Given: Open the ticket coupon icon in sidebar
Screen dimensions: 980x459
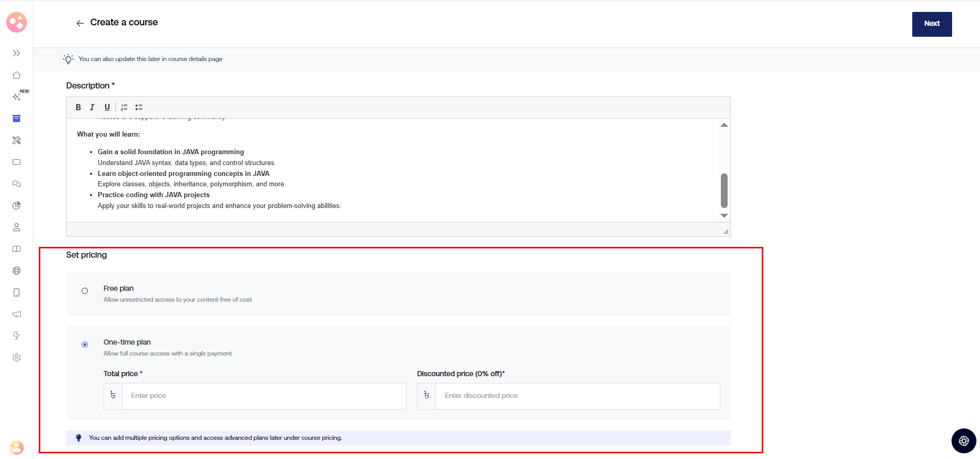Looking at the screenshot, I should 17,162.
